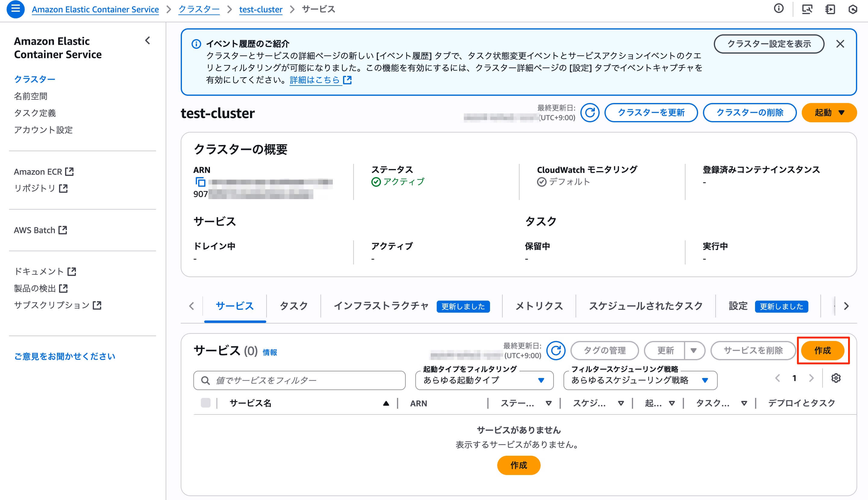Screen dimensions: 868x500
Task: Open CloudShell tools icon in the top bar
Action: [x=807, y=9]
